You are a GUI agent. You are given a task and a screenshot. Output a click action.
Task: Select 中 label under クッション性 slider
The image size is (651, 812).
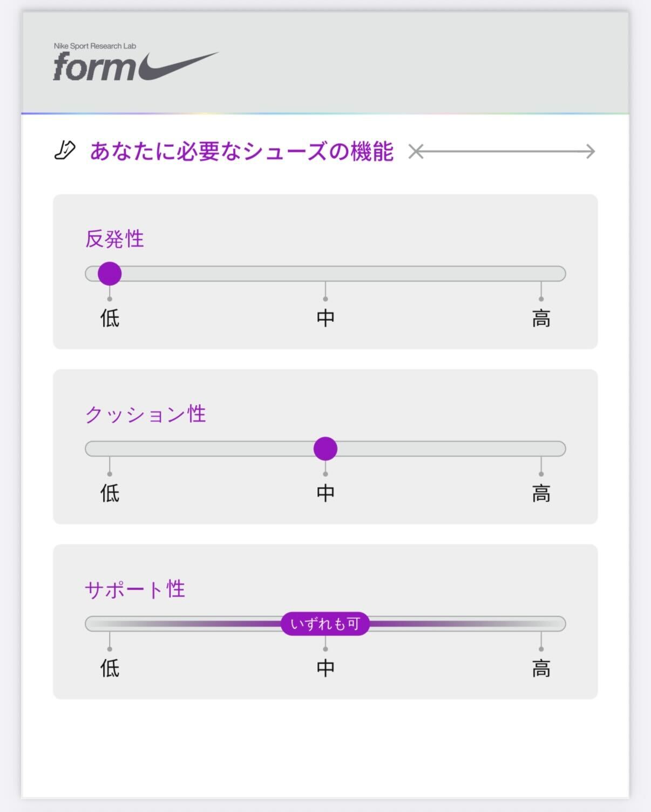pos(325,493)
